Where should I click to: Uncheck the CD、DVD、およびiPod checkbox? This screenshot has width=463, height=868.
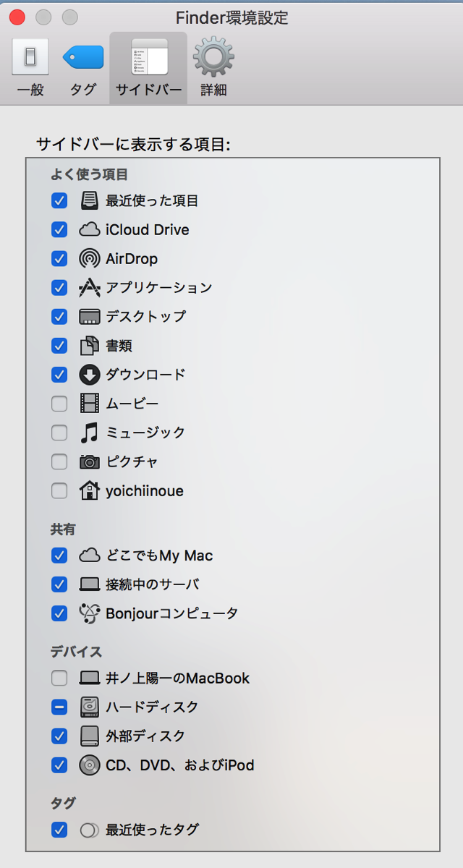(59, 765)
